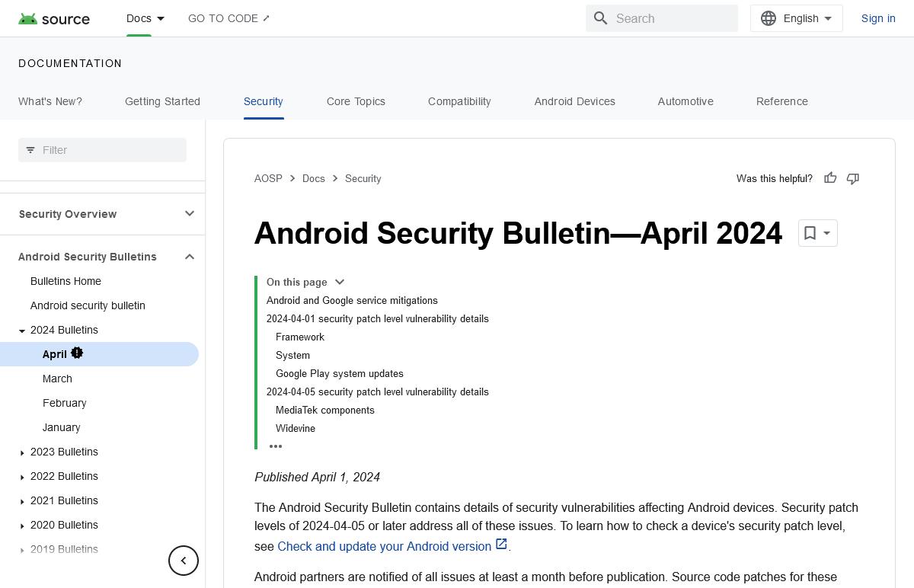Click the search magnifier icon
Screen dimensions: 914x588
coord(601,18)
